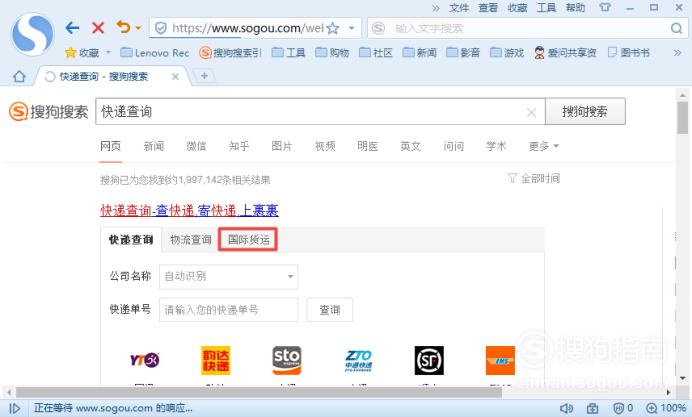Open the 图书书 bookmark
This screenshot has width=692, height=417.
[x=628, y=53]
